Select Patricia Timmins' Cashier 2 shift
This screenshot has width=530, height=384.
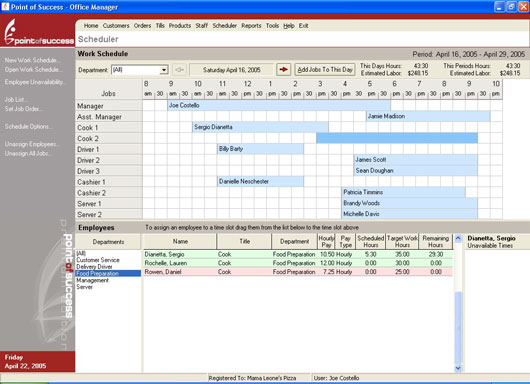point(403,192)
